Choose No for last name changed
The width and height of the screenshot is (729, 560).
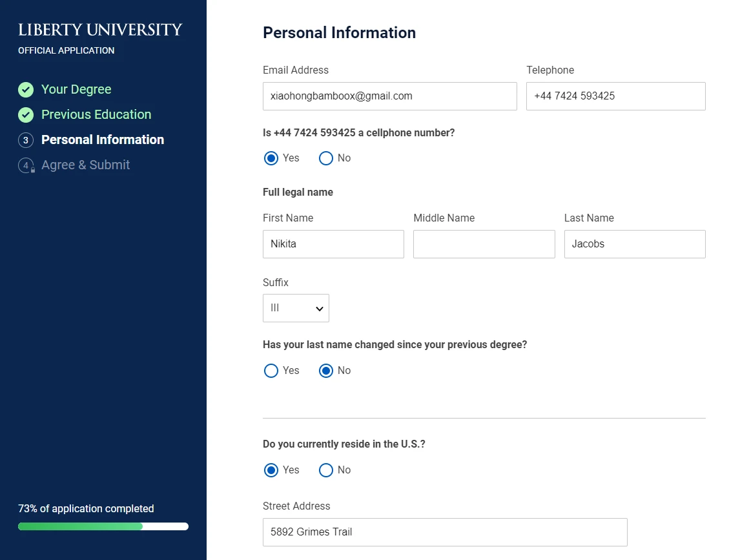click(326, 371)
